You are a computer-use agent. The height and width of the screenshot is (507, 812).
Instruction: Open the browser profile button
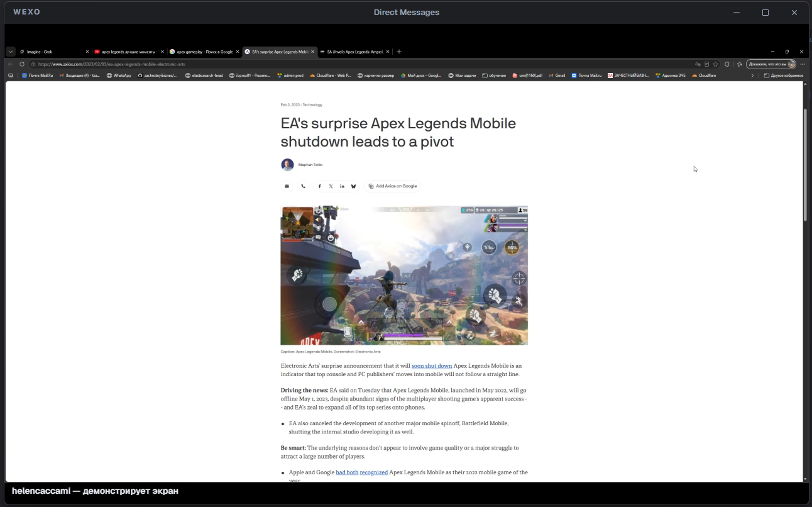pyautogui.click(x=772, y=64)
